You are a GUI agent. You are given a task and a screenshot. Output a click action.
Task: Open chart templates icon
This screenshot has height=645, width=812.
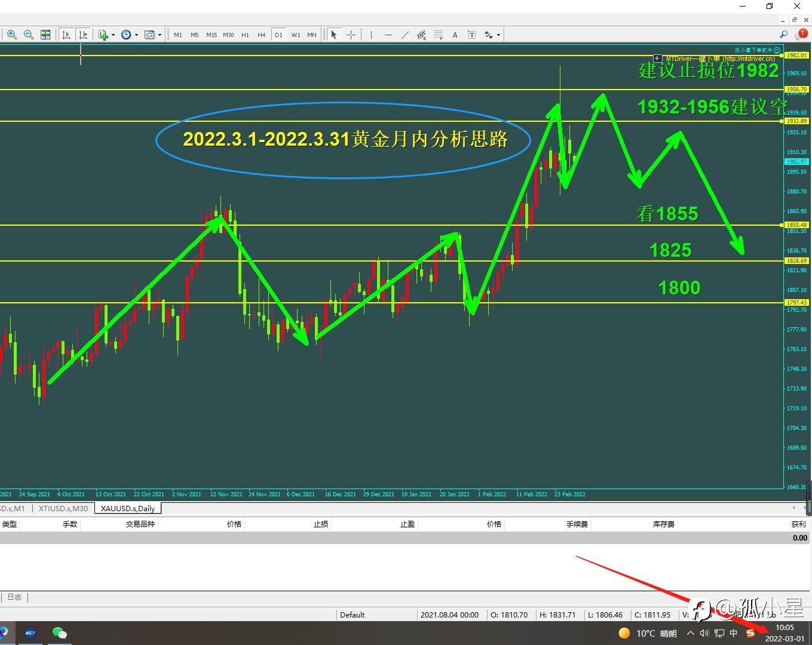click(x=149, y=35)
